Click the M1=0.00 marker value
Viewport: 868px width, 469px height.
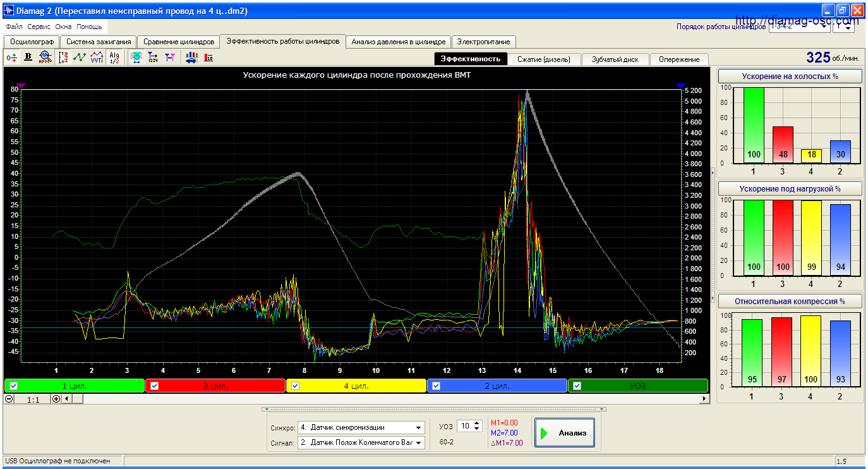coord(504,423)
